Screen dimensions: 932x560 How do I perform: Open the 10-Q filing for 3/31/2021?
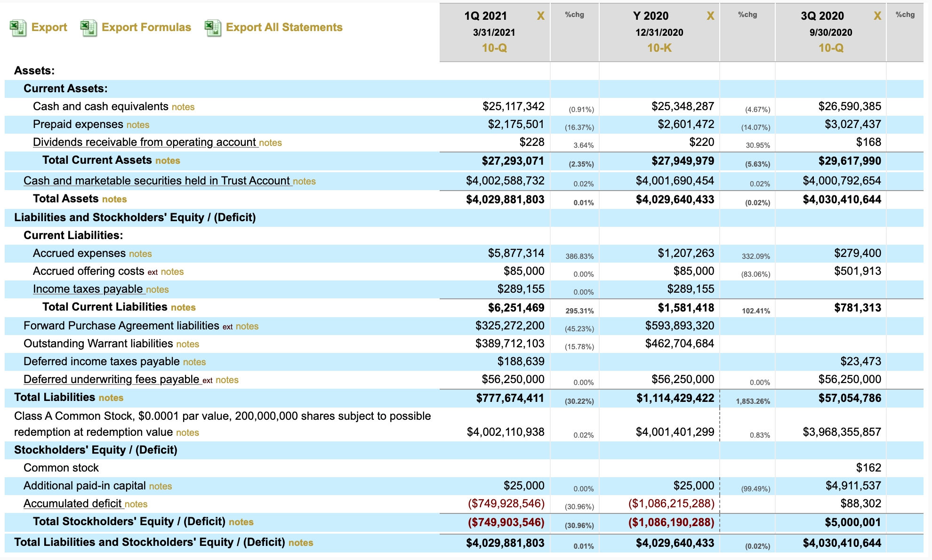494,48
